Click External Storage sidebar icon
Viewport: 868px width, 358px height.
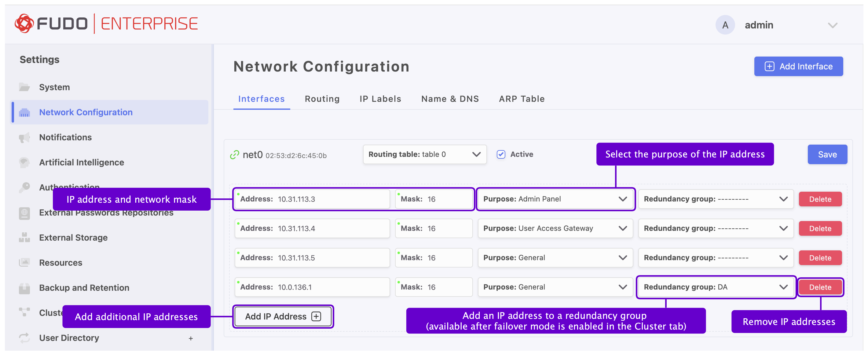[24, 238]
